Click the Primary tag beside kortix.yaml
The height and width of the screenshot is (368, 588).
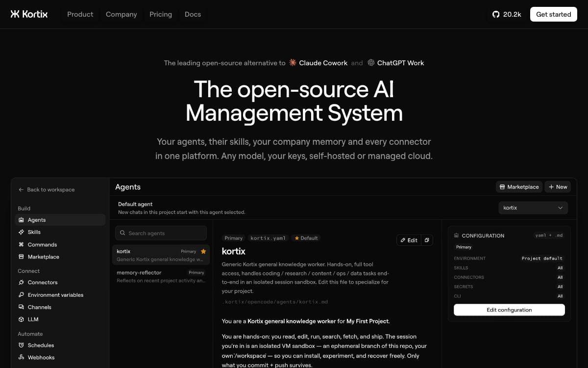coord(234,238)
